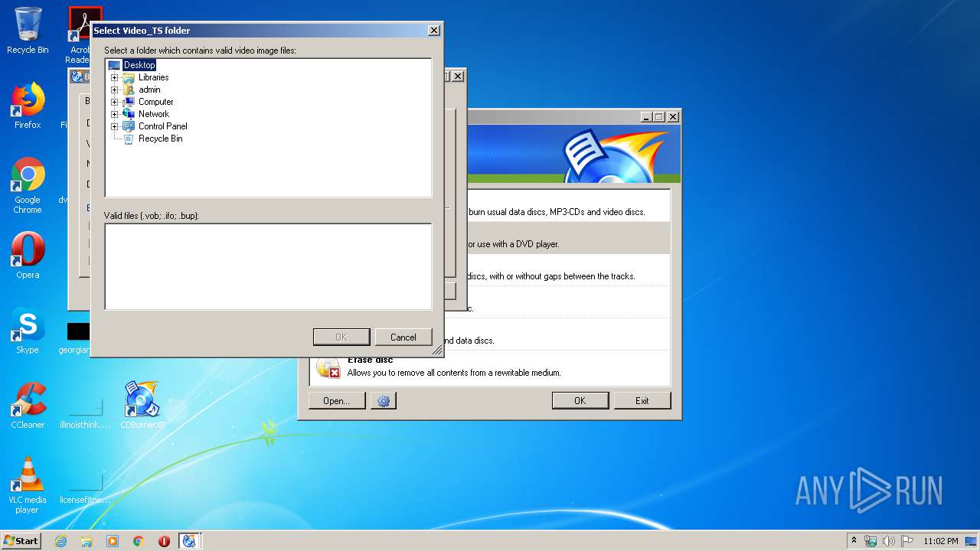Viewport: 980px width, 551px height.
Task: Expand the Network tree node
Action: click(x=115, y=114)
